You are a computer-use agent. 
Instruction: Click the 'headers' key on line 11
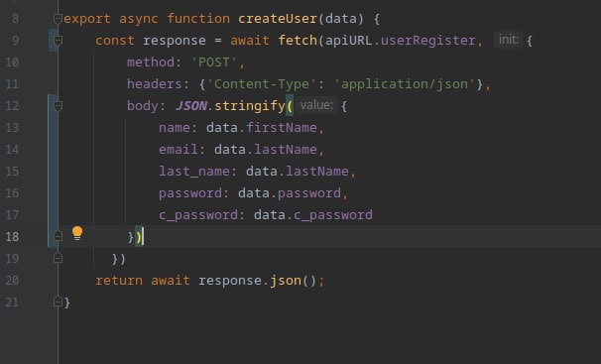155,84
